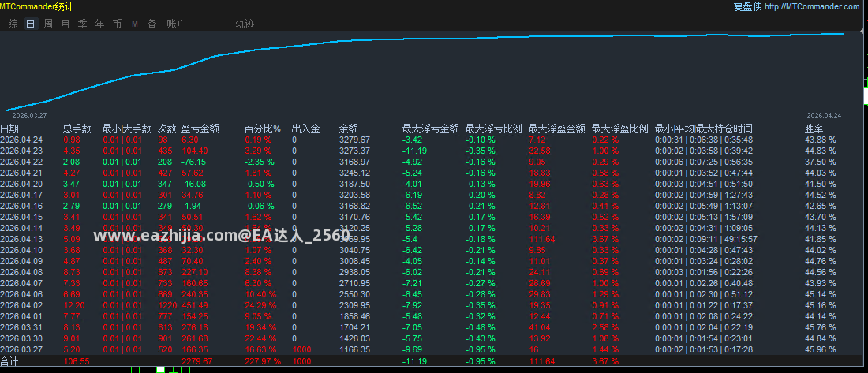Select the 日 daily statistics tab

pos(31,24)
